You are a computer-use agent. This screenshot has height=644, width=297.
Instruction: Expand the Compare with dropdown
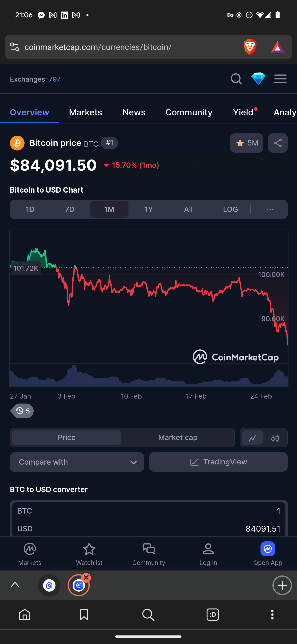pyautogui.click(x=77, y=462)
